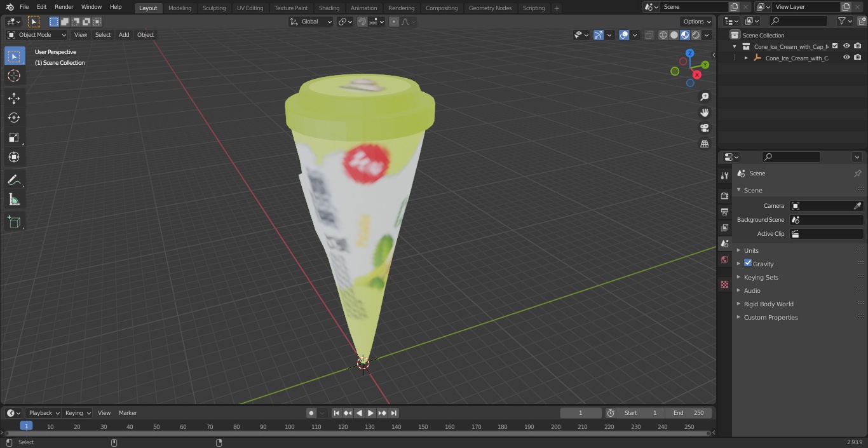This screenshot has width=868, height=448.
Task: Toggle proportional editing
Action: [x=394, y=22]
